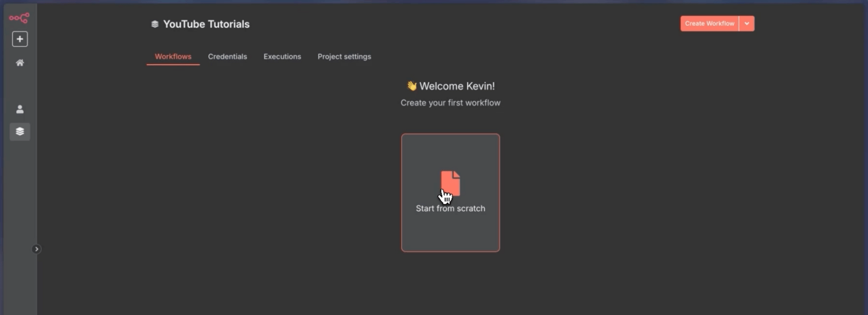
Task: Expand the sidebar with chevron arrow
Action: [37, 249]
